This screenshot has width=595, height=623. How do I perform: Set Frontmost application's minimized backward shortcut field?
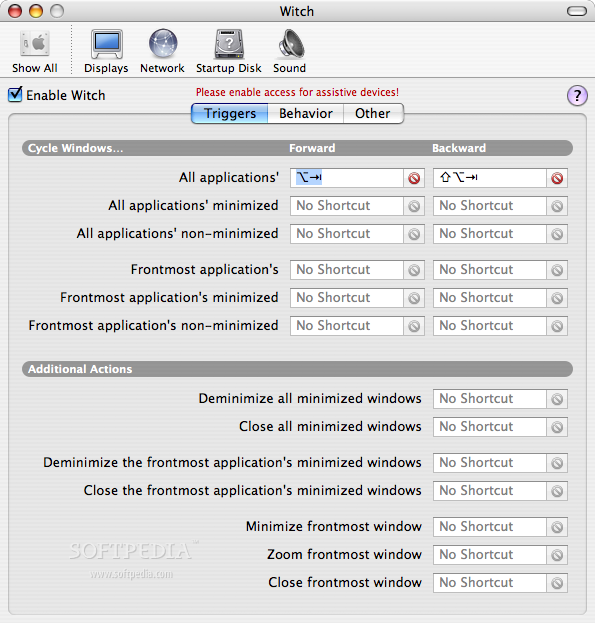click(490, 298)
